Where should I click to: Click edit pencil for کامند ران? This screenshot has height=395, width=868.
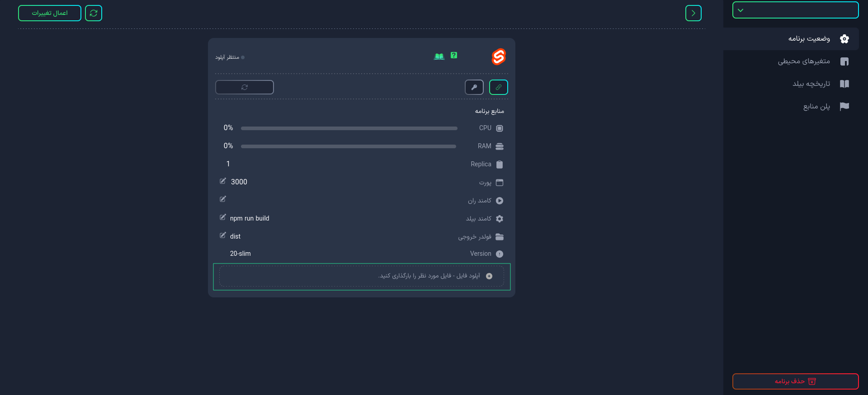[223, 199]
